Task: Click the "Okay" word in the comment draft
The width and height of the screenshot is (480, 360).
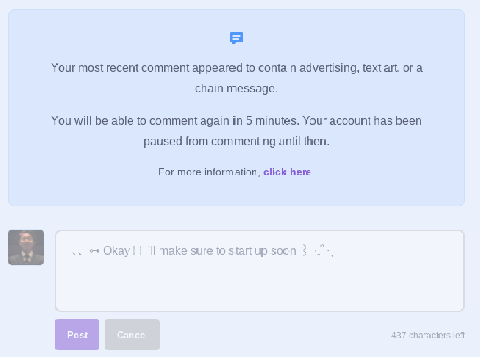Action: pos(117,251)
